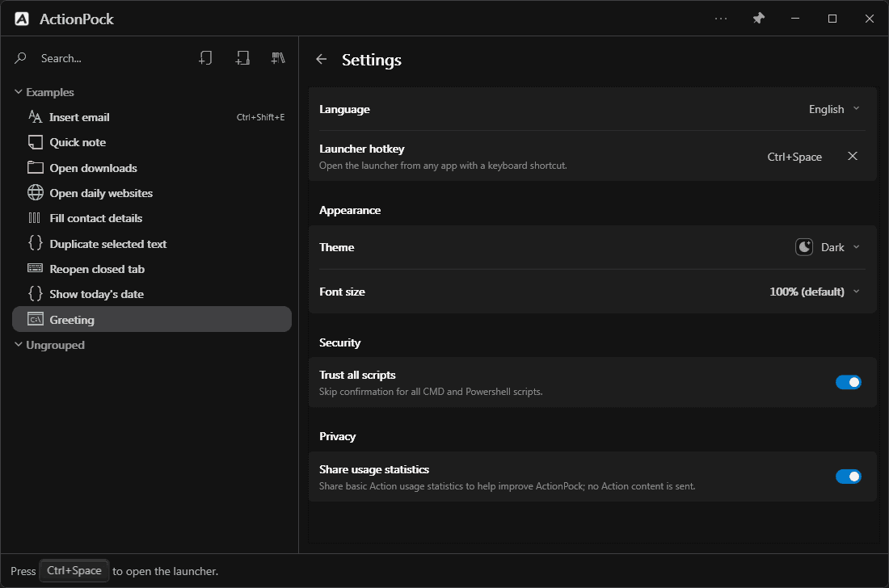
Task: Click the Launcher hotkey label
Action: (x=362, y=149)
